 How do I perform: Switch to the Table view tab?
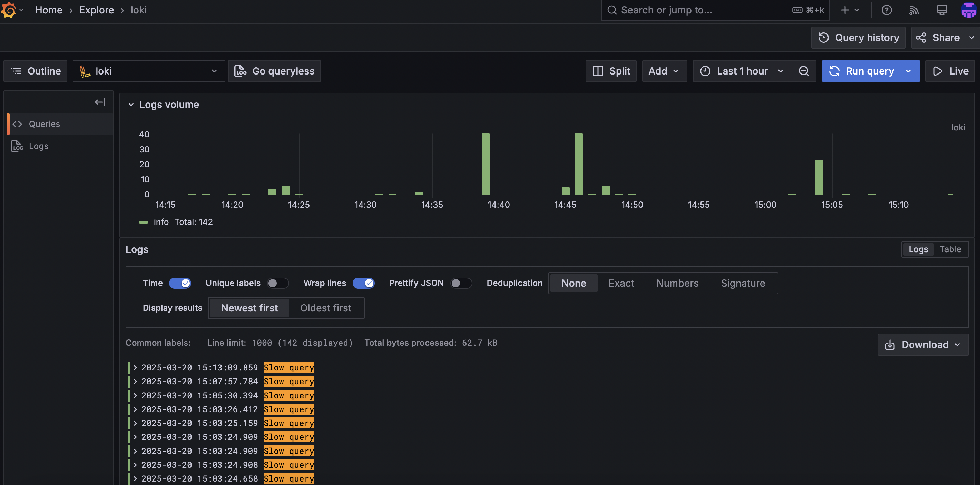pos(950,249)
